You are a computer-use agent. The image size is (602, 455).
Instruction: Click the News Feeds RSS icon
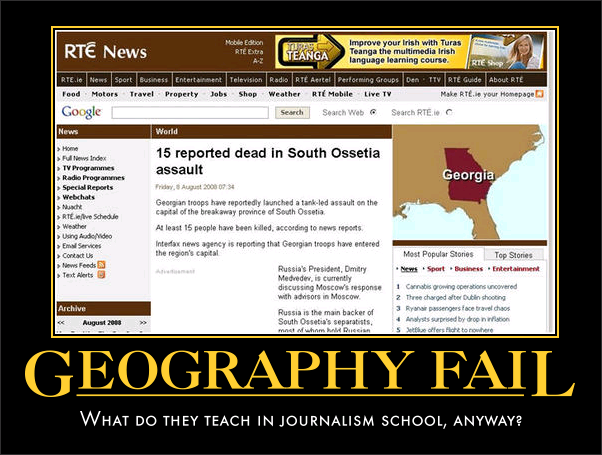101,265
